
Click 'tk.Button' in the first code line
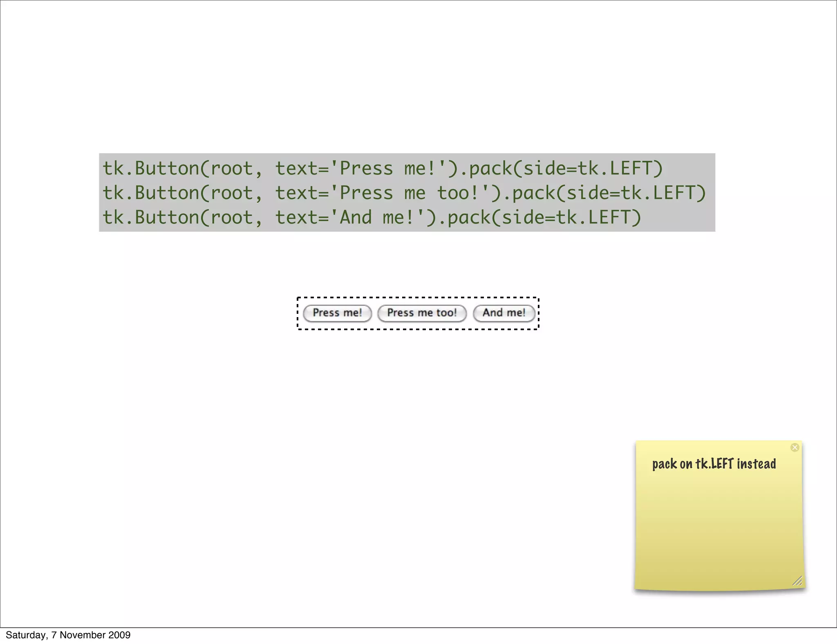(150, 168)
